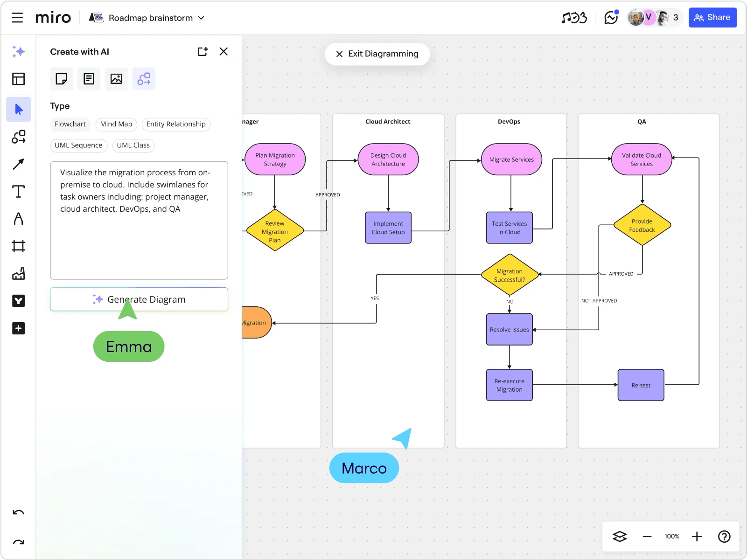Open the Templates panel icon
Image resolution: width=747 pixels, height=560 pixels.
[x=18, y=79]
